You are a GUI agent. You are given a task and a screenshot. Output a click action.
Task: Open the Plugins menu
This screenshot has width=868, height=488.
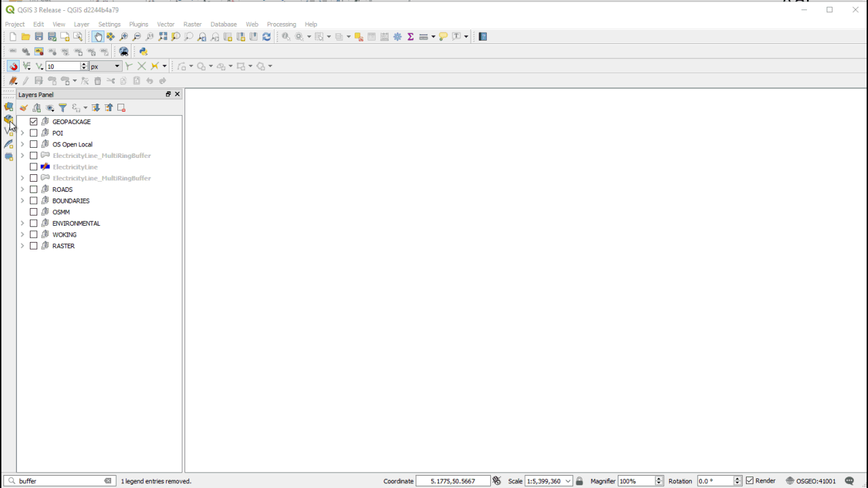pyautogui.click(x=138, y=24)
